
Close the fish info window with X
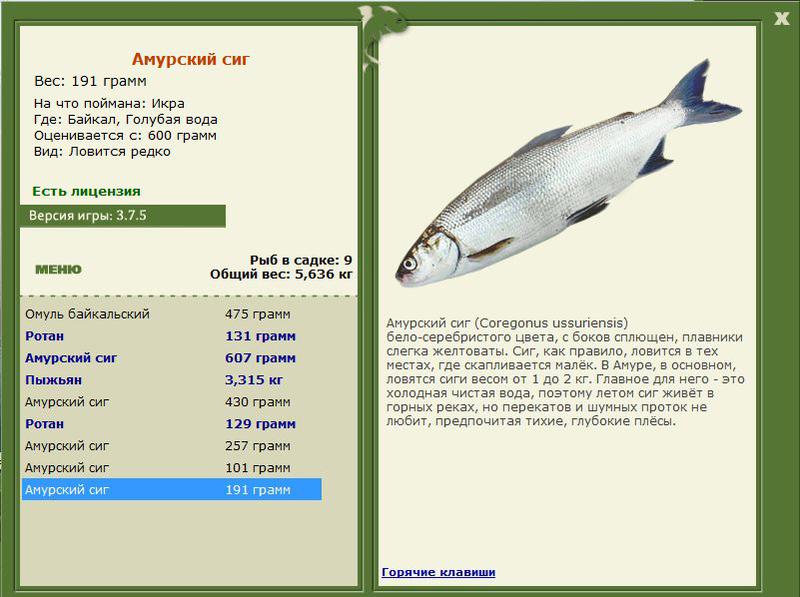click(x=781, y=19)
